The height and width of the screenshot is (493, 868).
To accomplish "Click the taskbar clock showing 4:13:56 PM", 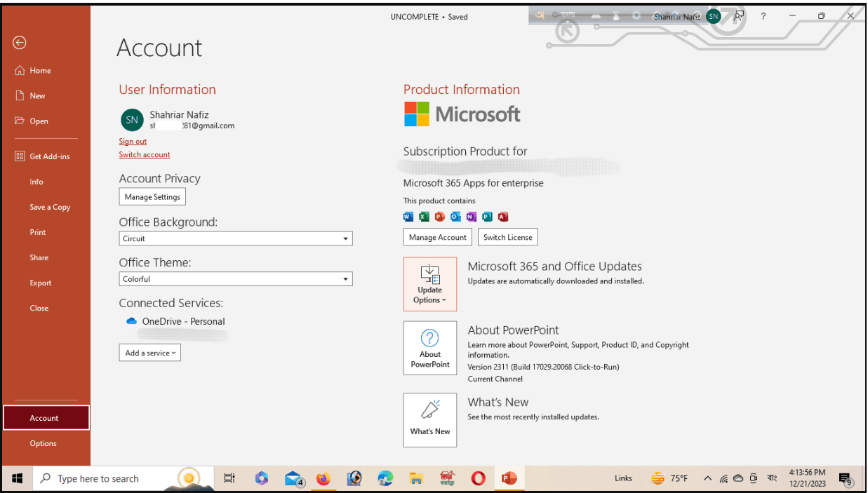I will tap(807, 478).
